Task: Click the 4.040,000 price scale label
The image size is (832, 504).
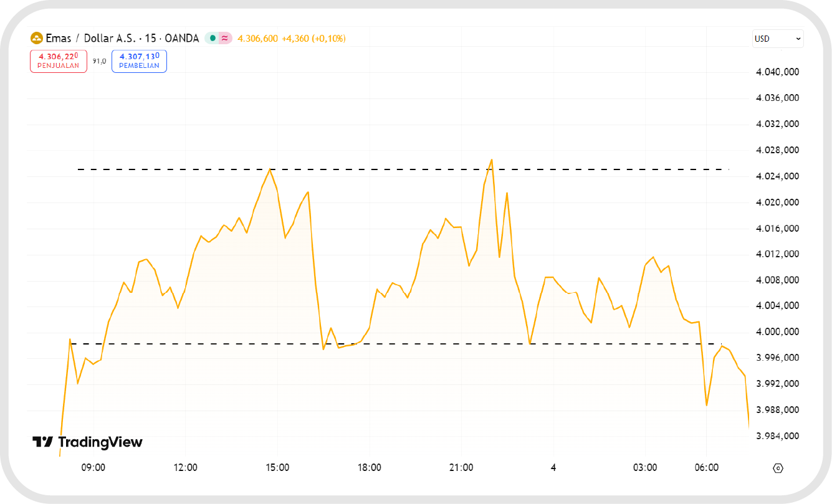Action: coord(777,72)
